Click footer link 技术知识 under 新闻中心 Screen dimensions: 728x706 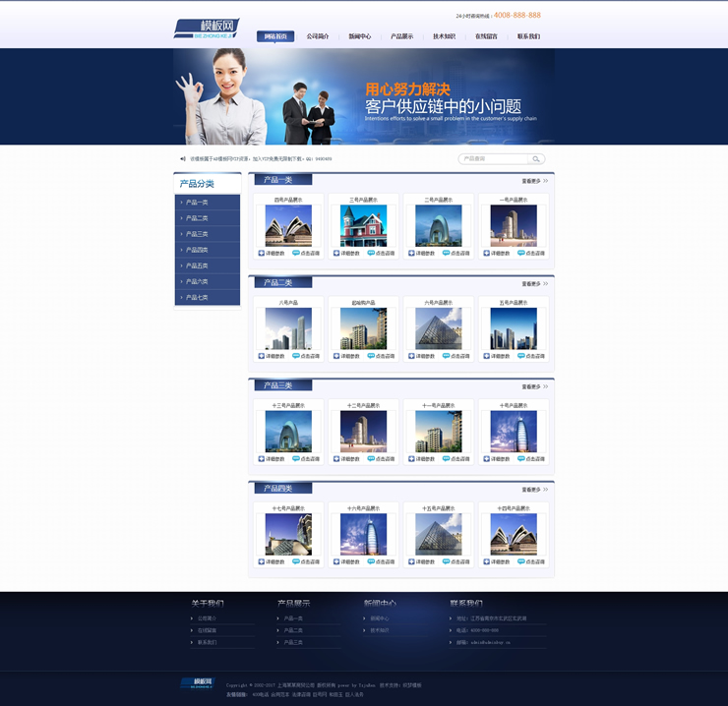(x=379, y=630)
